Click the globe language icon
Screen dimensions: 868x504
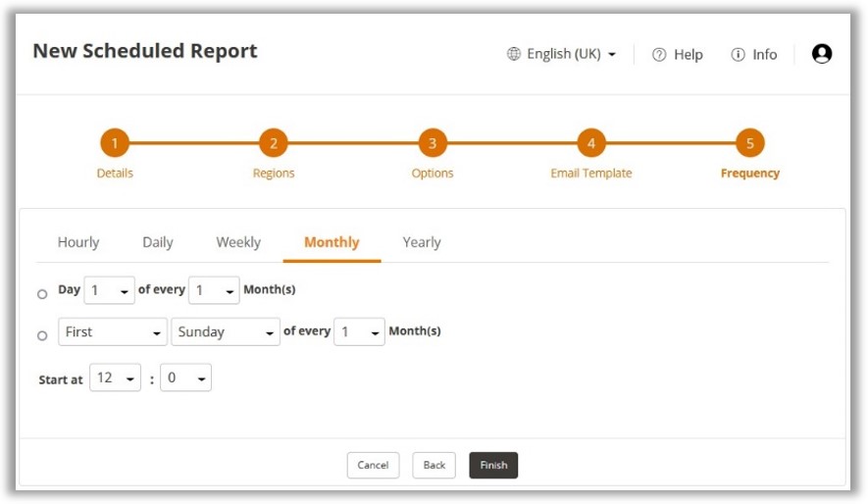[514, 54]
